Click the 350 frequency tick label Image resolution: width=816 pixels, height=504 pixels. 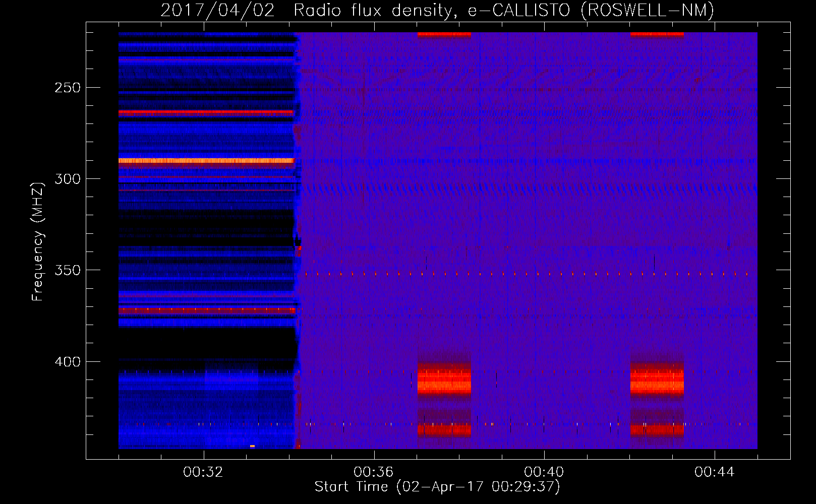tap(68, 270)
